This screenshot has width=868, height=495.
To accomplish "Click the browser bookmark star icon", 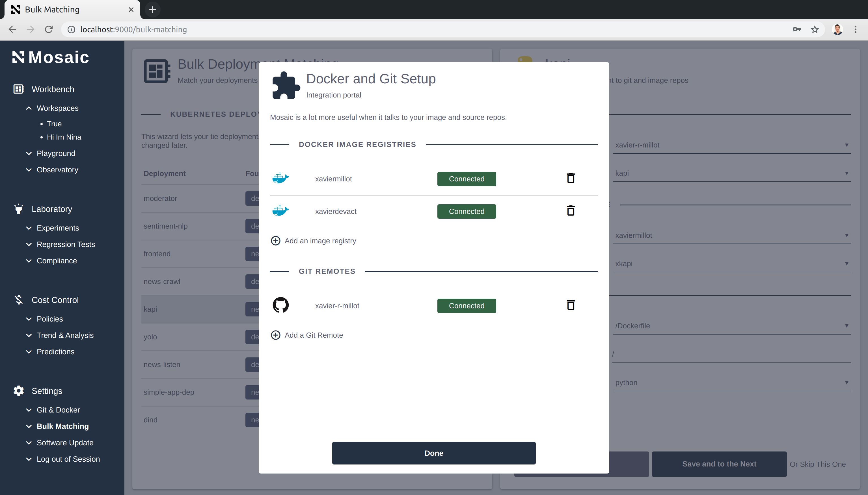I will click(814, 30).
